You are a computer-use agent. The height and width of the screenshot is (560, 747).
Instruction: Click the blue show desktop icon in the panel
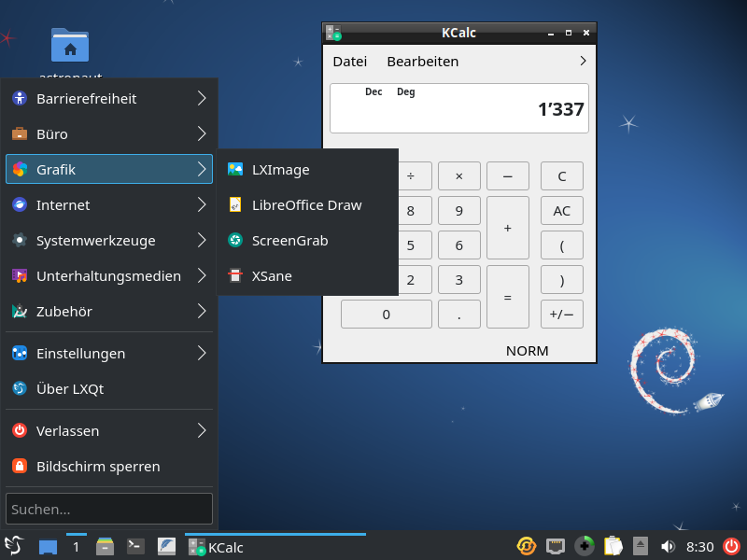pos(48,547)
